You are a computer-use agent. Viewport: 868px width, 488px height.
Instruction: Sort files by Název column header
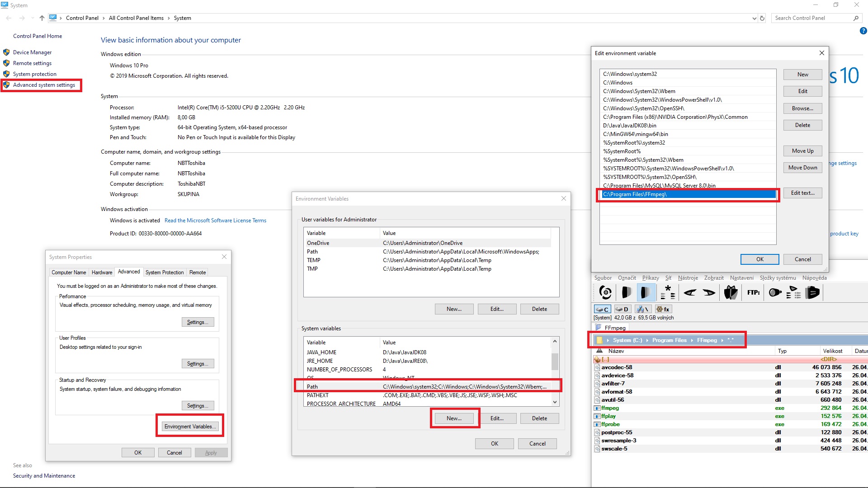click(x=616, y=351)
